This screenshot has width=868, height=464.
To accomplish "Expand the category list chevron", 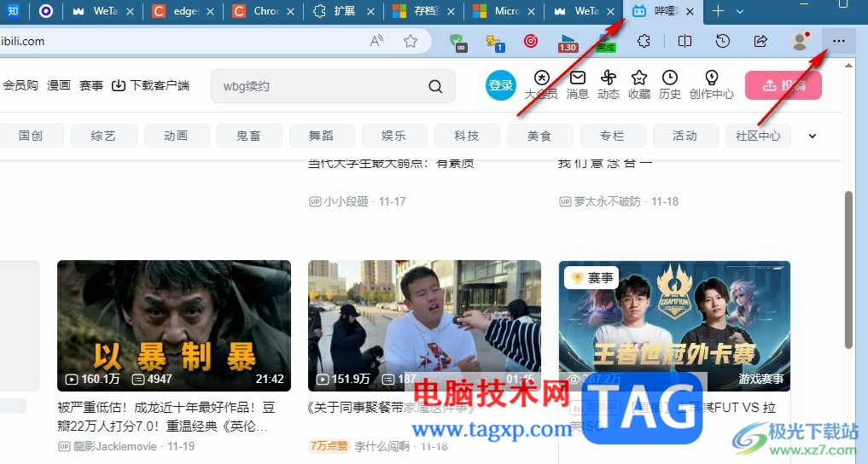I will (x=812, y=136).
